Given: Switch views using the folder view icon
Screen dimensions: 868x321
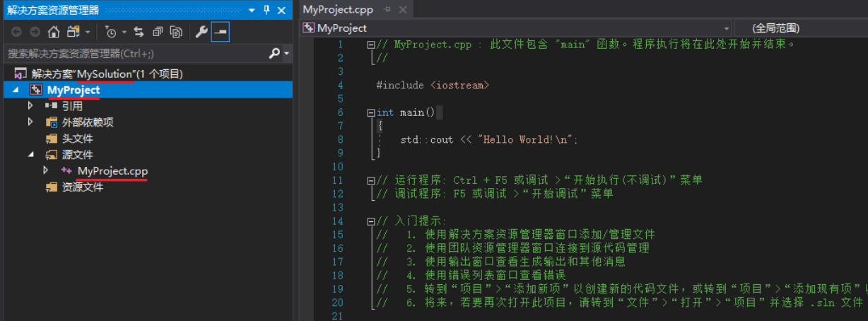Looking at the screenshot, I should [x=74, y=32].
